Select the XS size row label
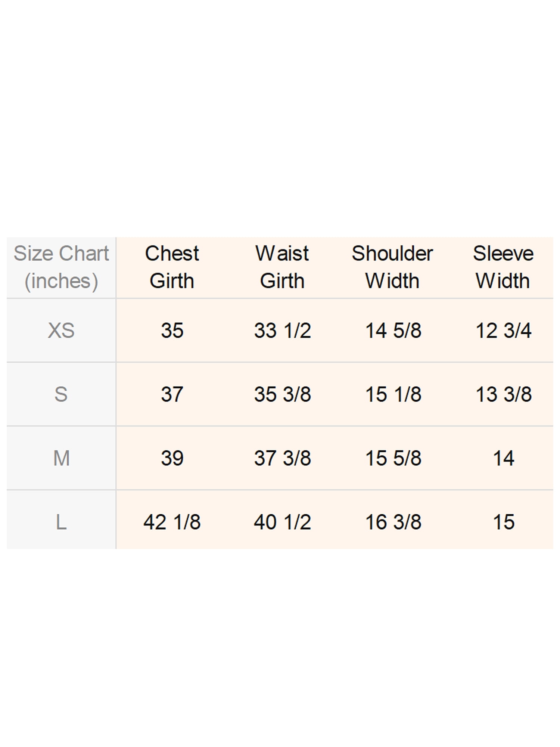Viewport: 560px width, 747px height. pyautogui.click(x=61, y=331)
